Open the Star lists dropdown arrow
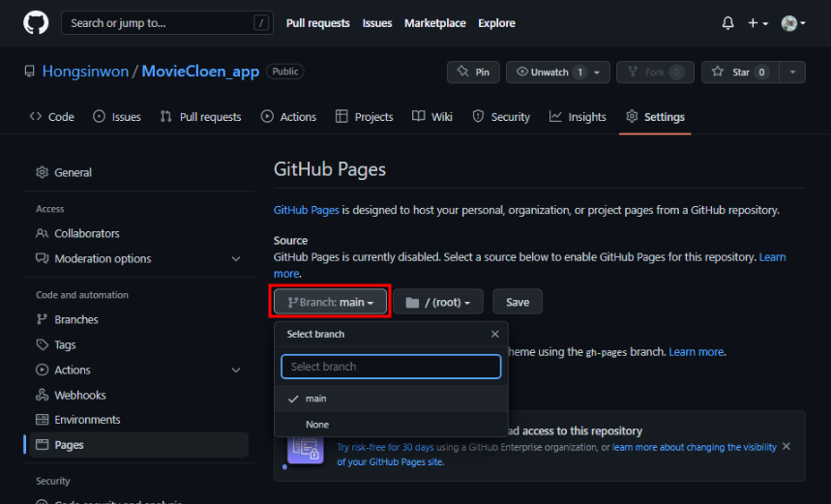 pos(792,73)
